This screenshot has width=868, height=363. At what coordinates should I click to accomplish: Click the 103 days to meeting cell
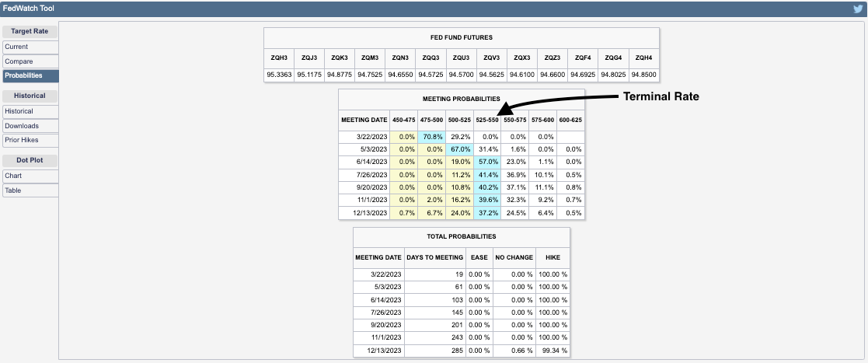434,299
